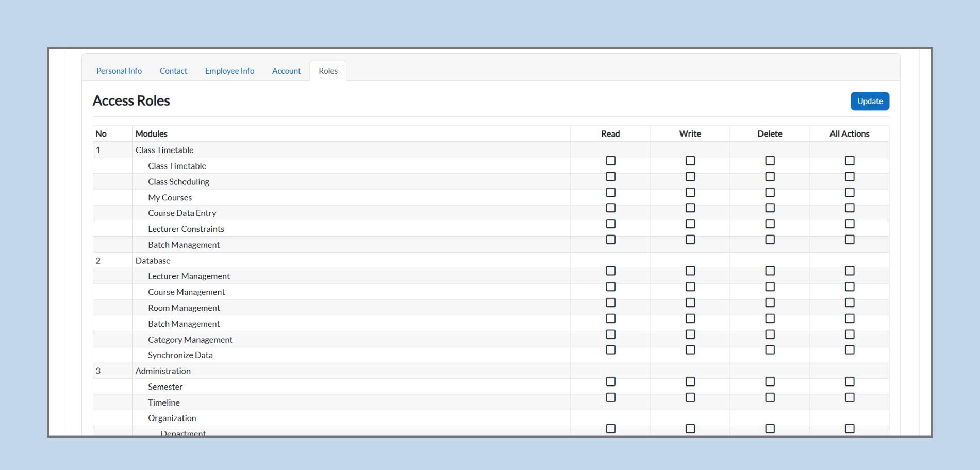Viewport: 980px width, 470px height.
Task: Enable Write access for Course Management
Action: (x=690, y=287)
